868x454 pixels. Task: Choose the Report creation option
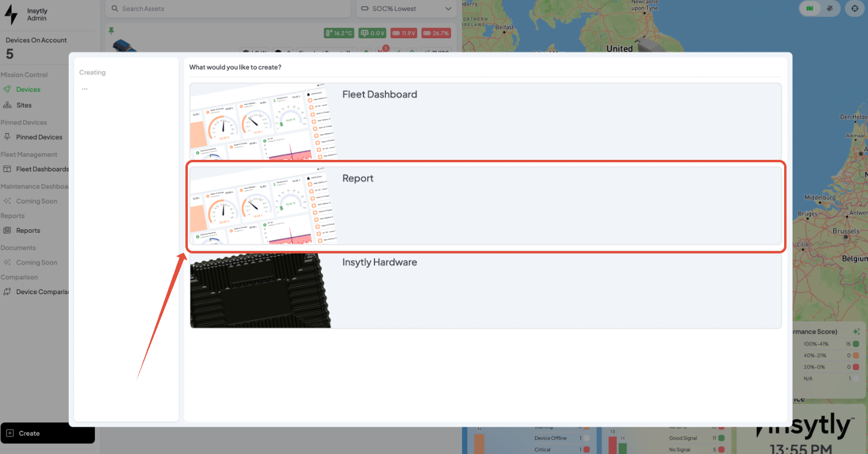click(x=485, y=205)
